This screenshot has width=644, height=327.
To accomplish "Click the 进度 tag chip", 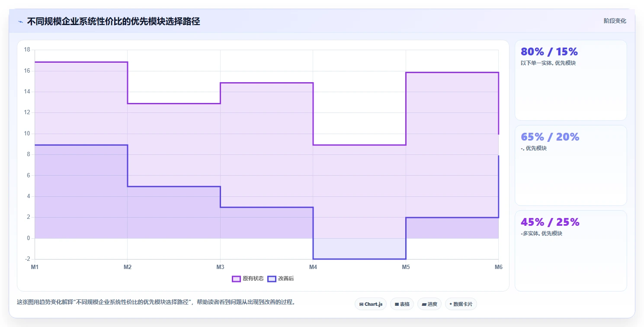I will pos(429,304).
